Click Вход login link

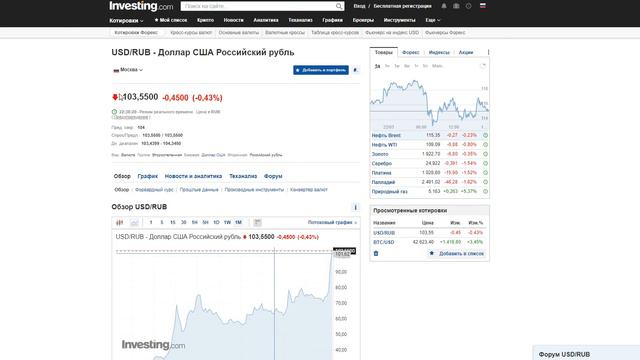(x=359, y=6)
